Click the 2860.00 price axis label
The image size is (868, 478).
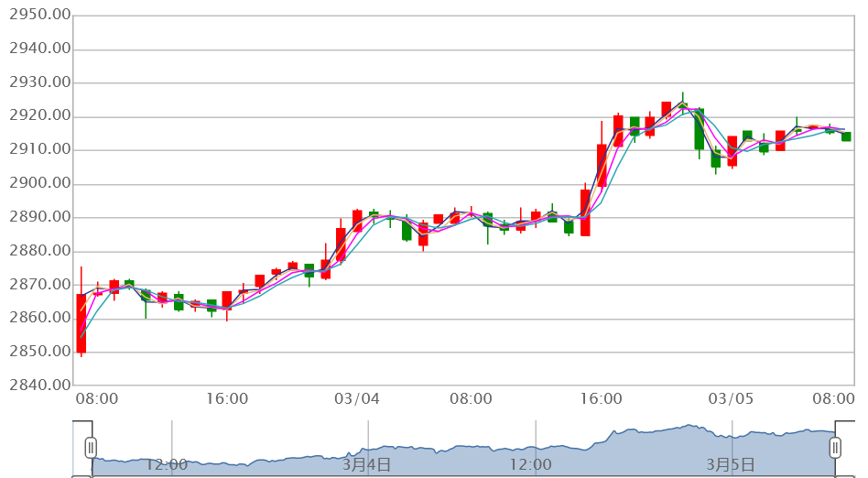pyautogui.click(x=40, y=318)
